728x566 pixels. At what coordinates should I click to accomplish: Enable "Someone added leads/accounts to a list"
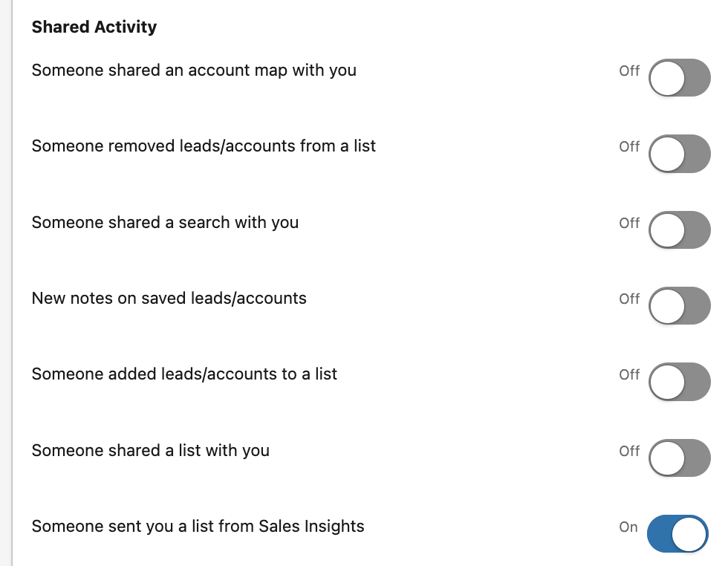pos(678,382)
